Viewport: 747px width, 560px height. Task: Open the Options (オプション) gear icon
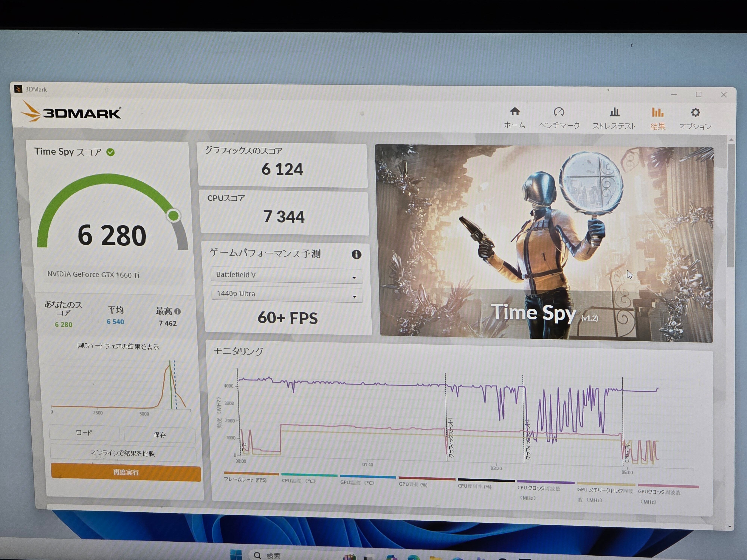tap(695, 113)
